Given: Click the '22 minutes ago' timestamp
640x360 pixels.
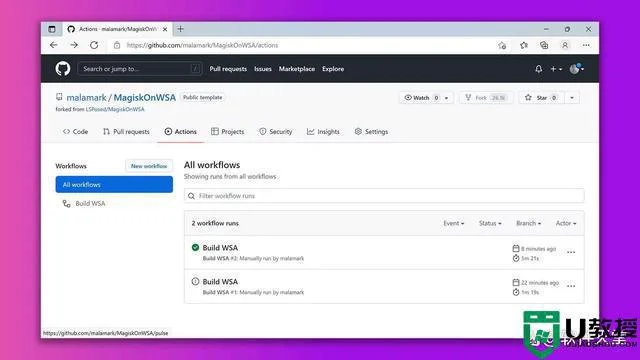Looking at the screenshot, I should [x=540, y=282].
